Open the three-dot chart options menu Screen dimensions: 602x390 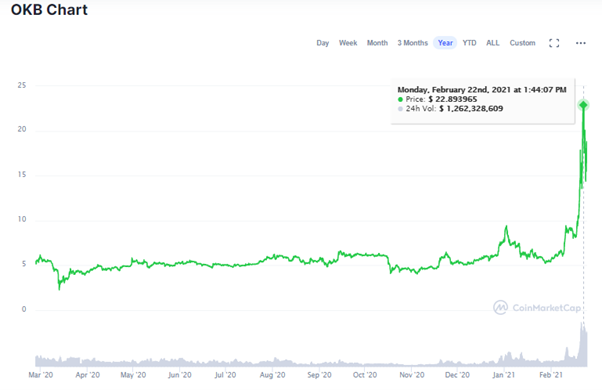tap(580, 43)
